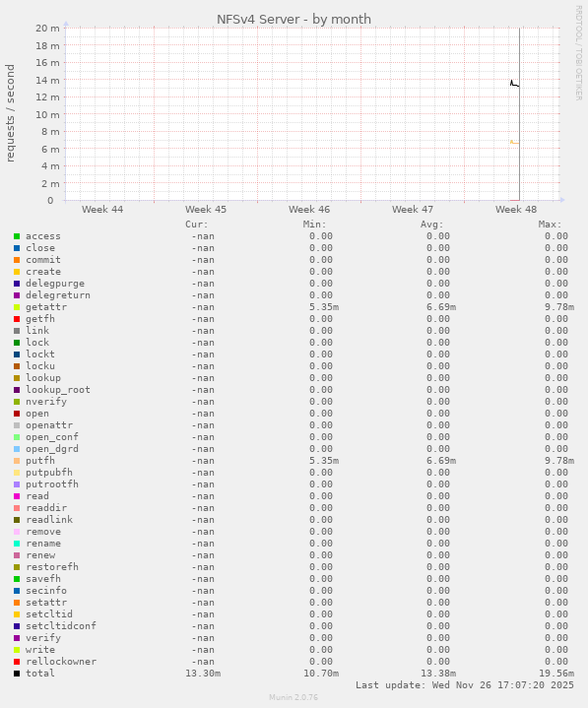
Task: Click the '6 m' y-axis label
Action: (50, 149)
